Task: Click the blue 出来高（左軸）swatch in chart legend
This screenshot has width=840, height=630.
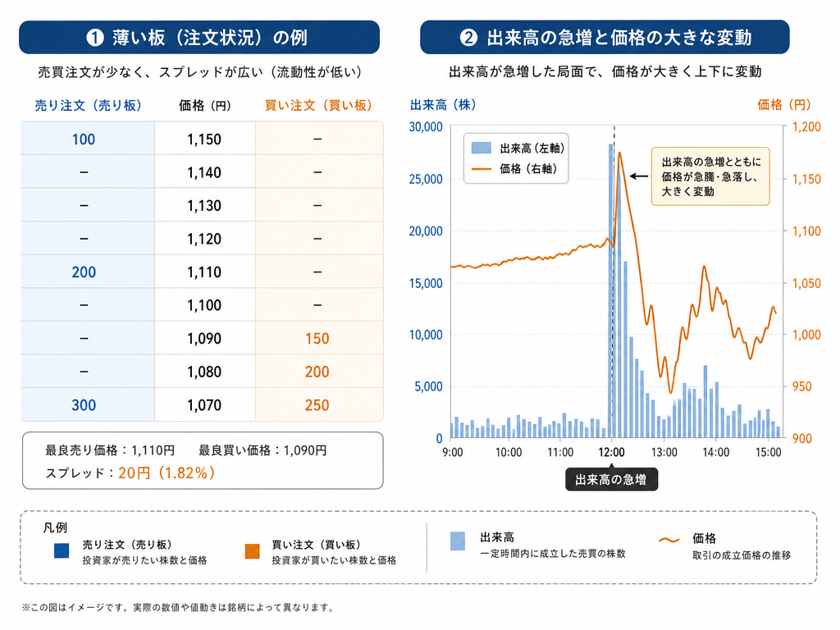Action: [x=481, y=148]
